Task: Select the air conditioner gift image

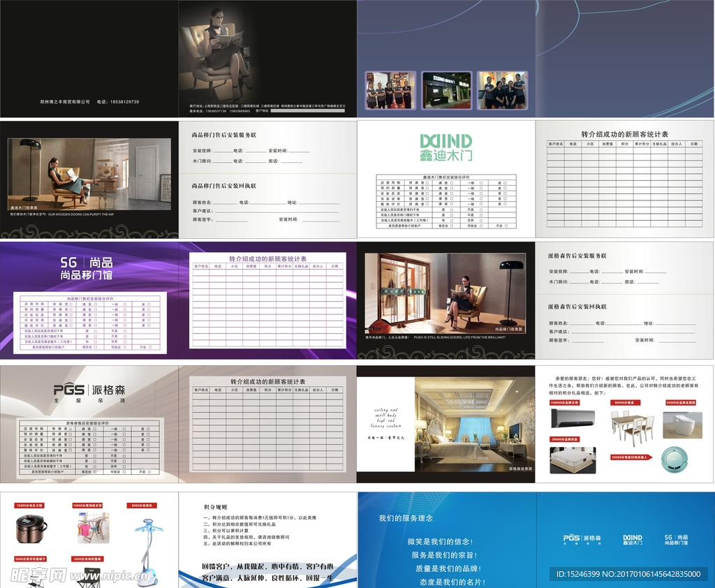Action: (x=573, y=418)
